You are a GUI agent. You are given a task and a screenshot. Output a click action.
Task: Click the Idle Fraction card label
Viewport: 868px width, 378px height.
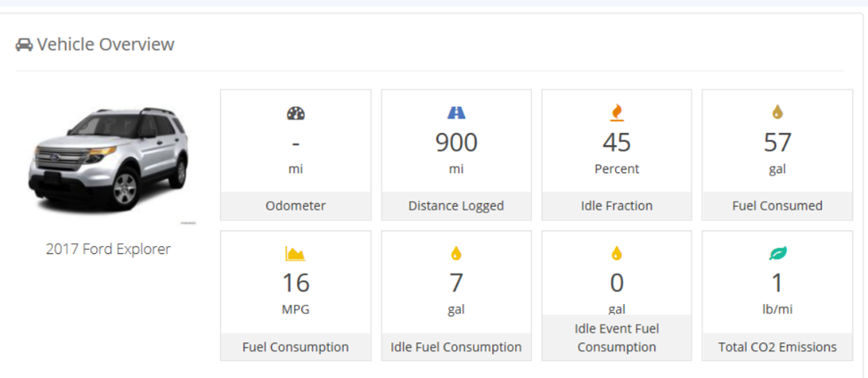click(617, 206)
